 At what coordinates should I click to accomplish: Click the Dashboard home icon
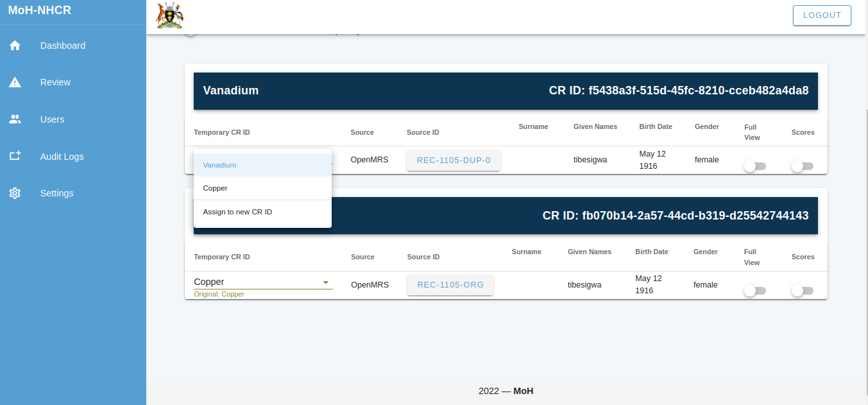(x=15, y=46)
